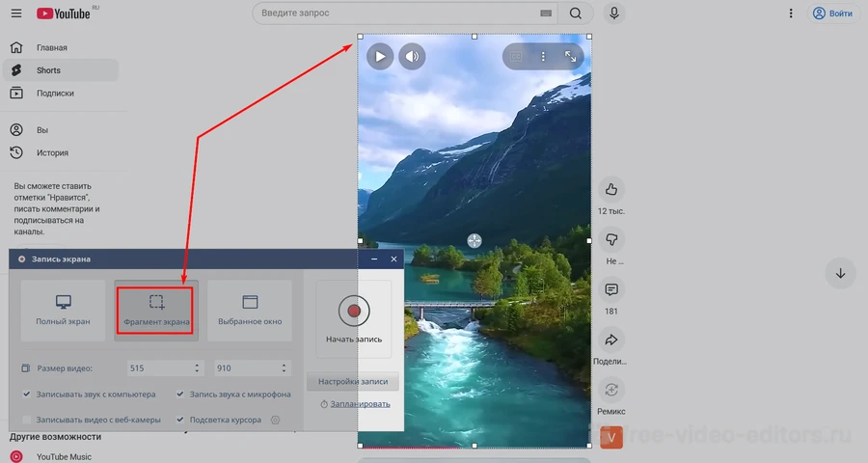
Task: Open the Shorts comments icon
Action: click(610, 289)
